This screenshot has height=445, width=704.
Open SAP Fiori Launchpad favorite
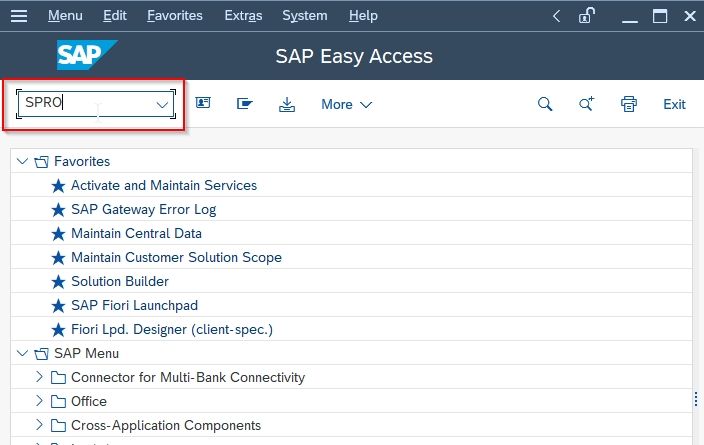134,305
